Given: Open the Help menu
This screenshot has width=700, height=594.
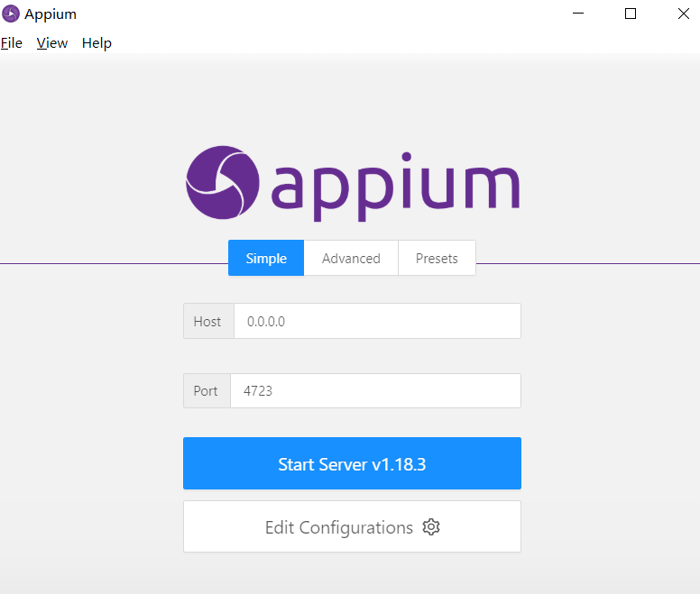Looking at the screenshot, I should pyautogui.click(x=97, y=43).
